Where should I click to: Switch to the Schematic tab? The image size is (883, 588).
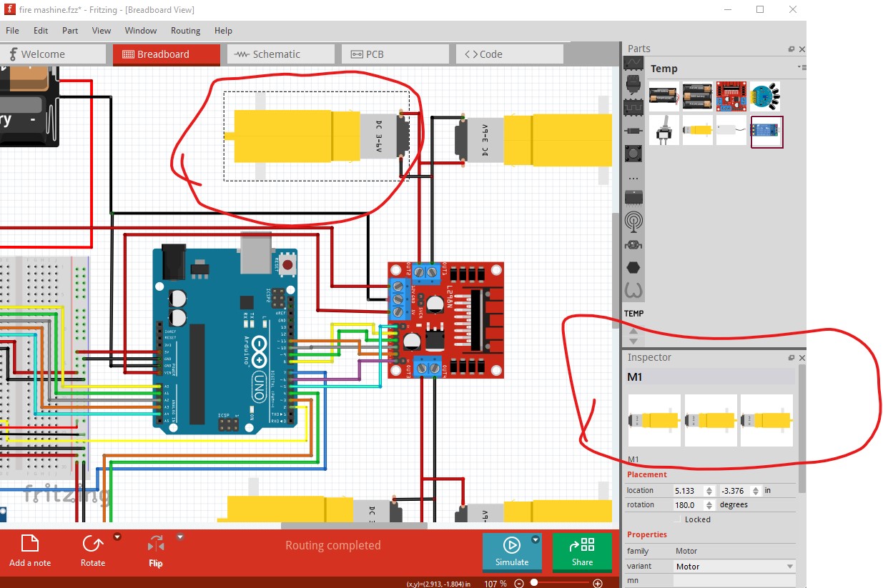click(x=276, y=54)
